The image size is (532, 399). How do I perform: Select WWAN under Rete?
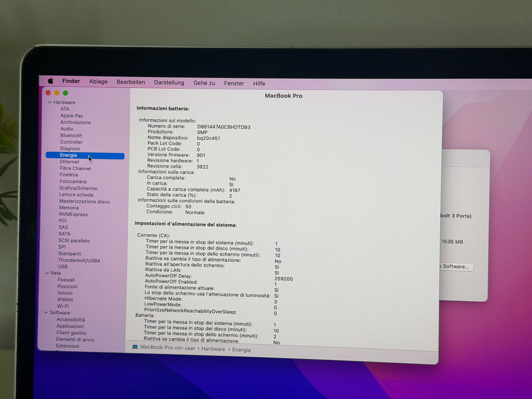(x=65, y=300)
